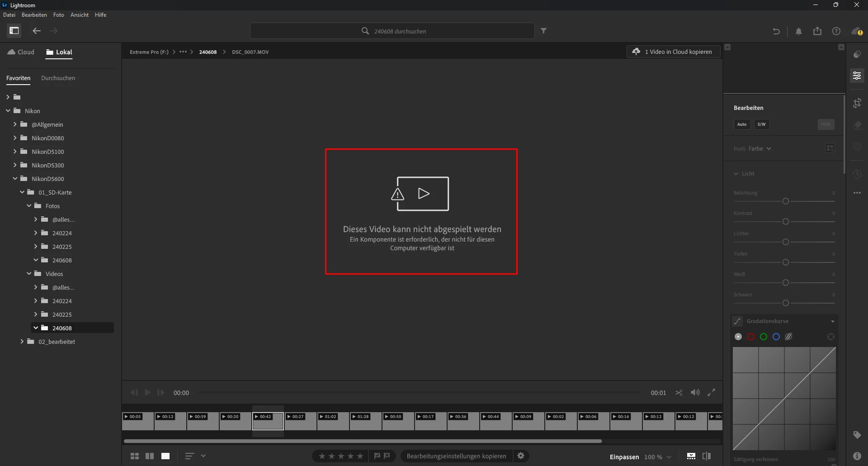Open the notifications bell
The width and height of the screenshot is (868, 466).
coord(799,31)
